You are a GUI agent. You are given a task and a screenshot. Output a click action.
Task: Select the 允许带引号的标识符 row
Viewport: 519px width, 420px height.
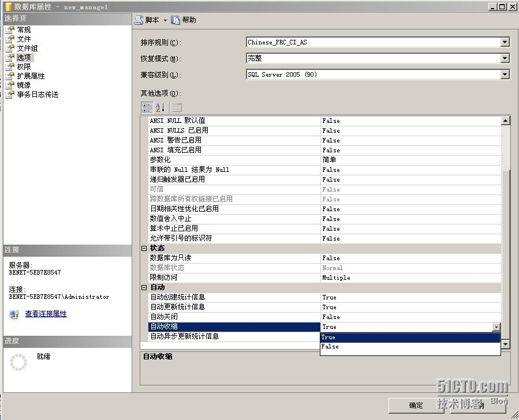324,238
